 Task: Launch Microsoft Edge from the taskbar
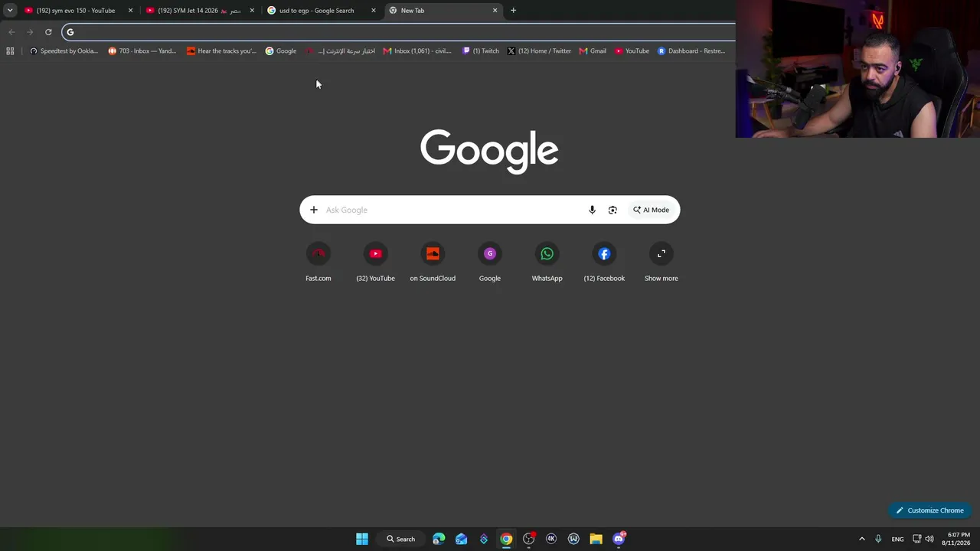pos(439,539)
